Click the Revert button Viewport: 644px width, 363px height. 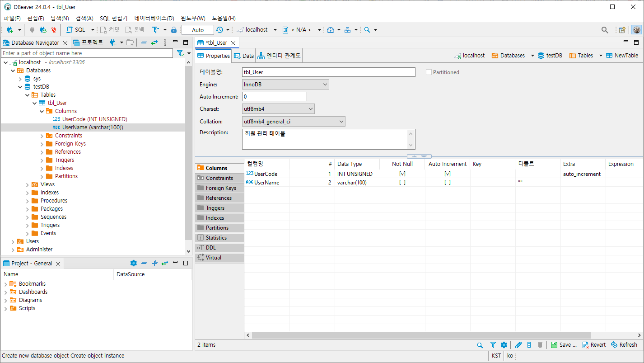click(594, 345)
